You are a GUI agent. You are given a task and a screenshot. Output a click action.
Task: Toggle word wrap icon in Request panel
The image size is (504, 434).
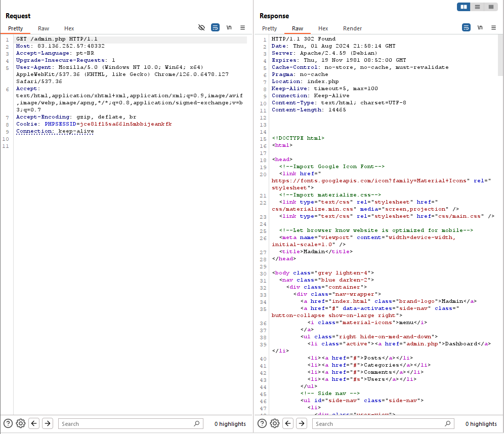[x=215, y=28]
